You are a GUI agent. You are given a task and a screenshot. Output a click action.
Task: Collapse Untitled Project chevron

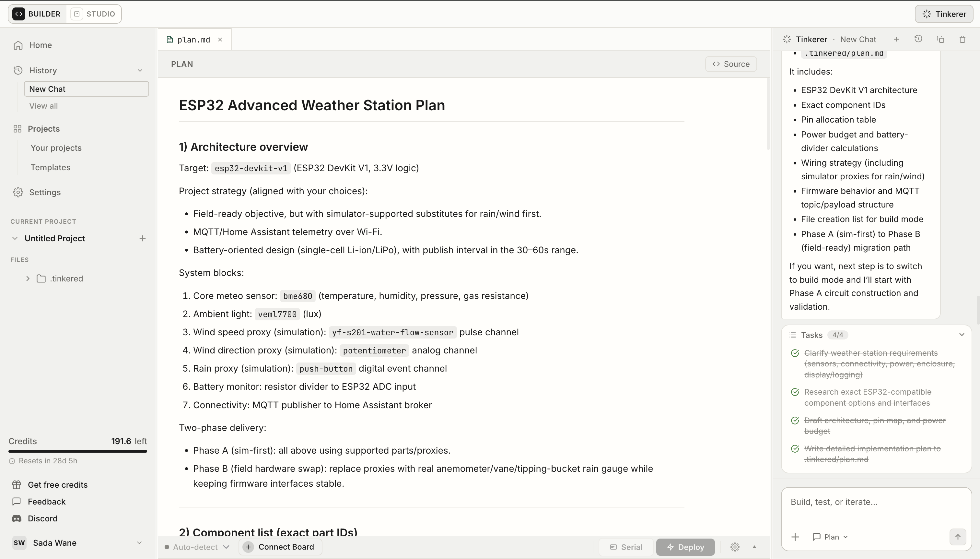[x=15, y=238]
